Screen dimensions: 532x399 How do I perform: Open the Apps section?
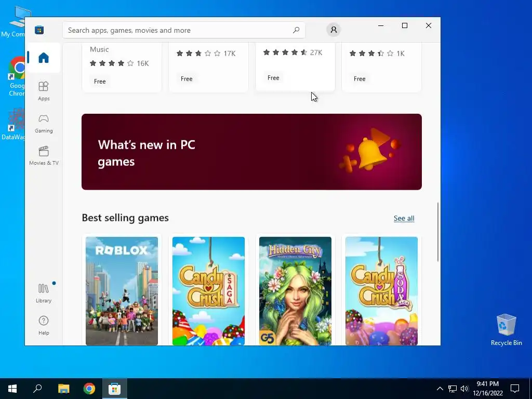(x=44, y=91)
